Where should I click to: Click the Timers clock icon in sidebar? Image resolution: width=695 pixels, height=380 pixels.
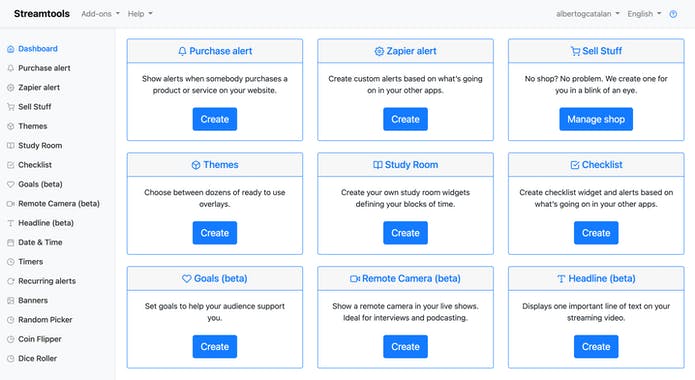pos(11,262)
